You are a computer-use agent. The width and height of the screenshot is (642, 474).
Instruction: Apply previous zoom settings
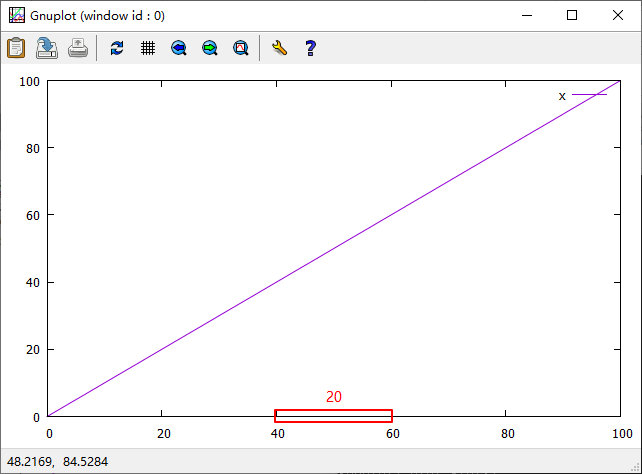coord(179,48)
